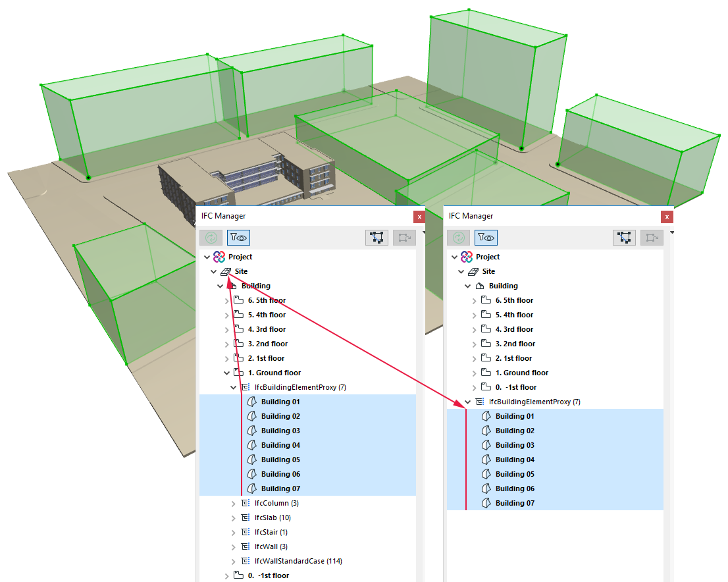
Task: Select Building 01 in right IFC Manager
Action: (x=556, y=416)
